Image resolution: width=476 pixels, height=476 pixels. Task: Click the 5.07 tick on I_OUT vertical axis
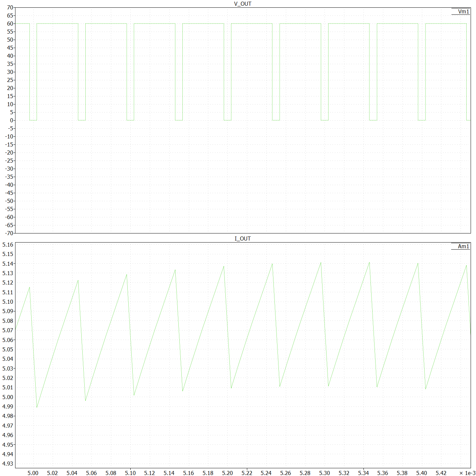coord(8,330)
